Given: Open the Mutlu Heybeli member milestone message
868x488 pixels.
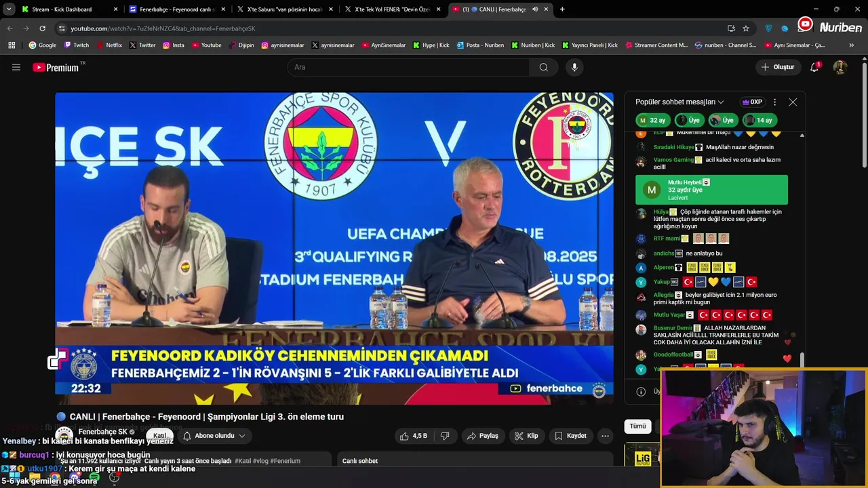Looking at the screenshot, I should click(711, 190).
